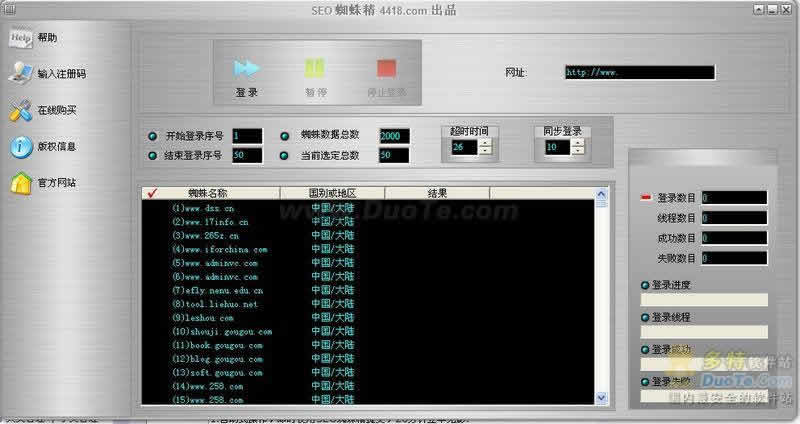This screenshot has height=424, width=800.
Task: Click the URL input field
Action: pos(640,72)
